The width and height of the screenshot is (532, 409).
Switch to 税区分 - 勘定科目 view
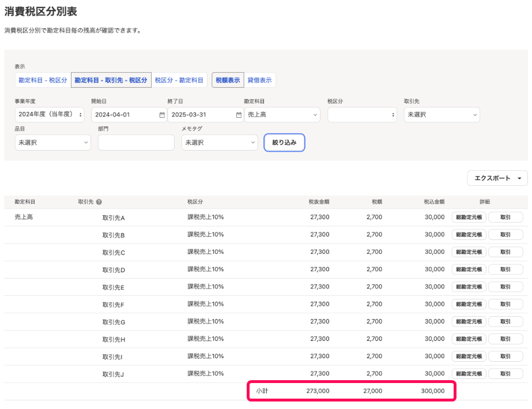(179, 80)
